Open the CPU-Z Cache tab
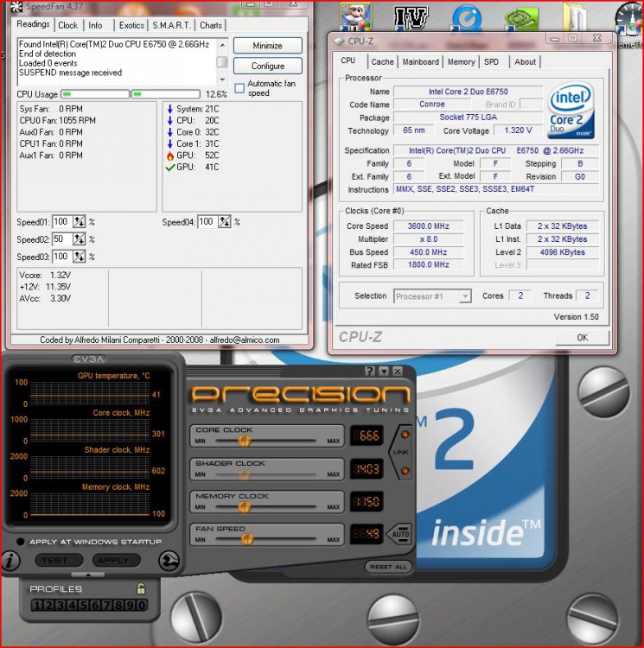Viewport: 644px width, 648px height. coord(382,62)
